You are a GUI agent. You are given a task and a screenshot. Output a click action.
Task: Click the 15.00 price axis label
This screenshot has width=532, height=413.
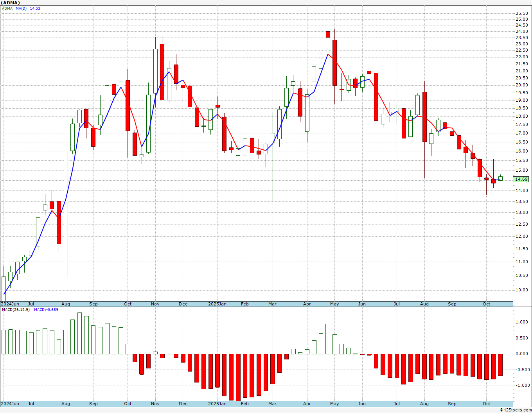[521, 170]
